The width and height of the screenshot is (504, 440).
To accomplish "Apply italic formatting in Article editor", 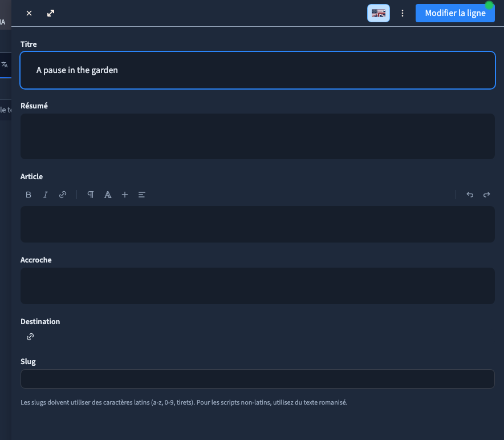I will click(45, 195).
